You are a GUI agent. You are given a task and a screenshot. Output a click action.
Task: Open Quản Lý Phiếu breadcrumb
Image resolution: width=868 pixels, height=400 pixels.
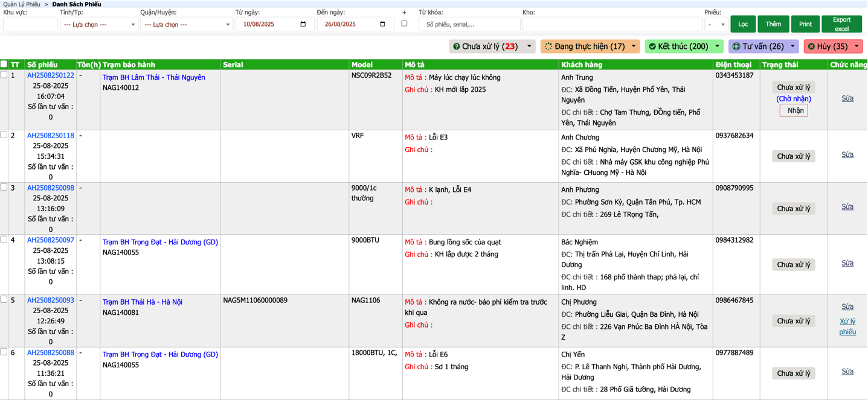click(21, 4)
